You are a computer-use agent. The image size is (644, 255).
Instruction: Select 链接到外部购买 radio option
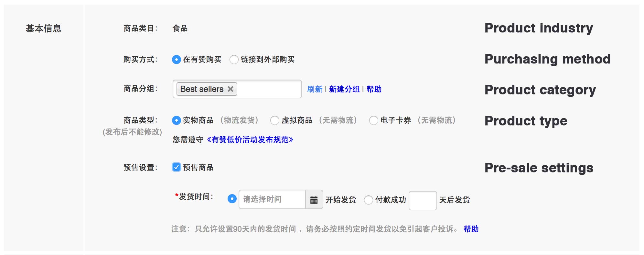pyautogui.click(x=234, y=60)
